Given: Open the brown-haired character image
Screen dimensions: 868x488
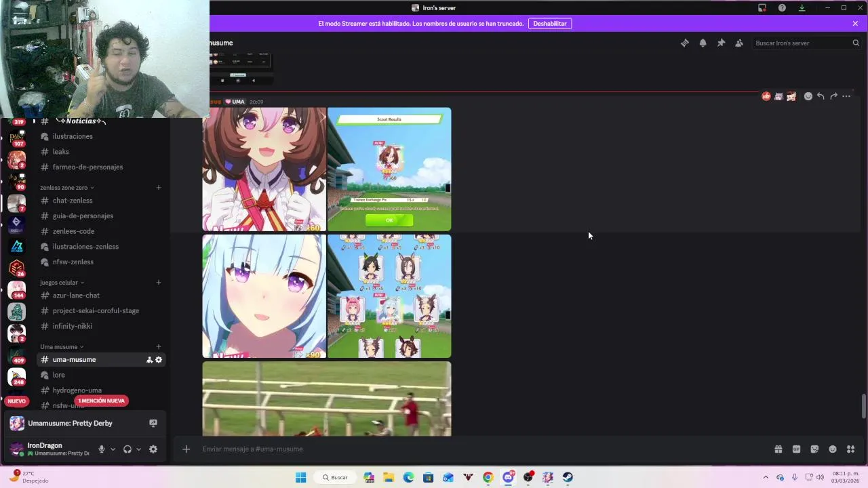Looking at the screenshot, I should [264, 169].
